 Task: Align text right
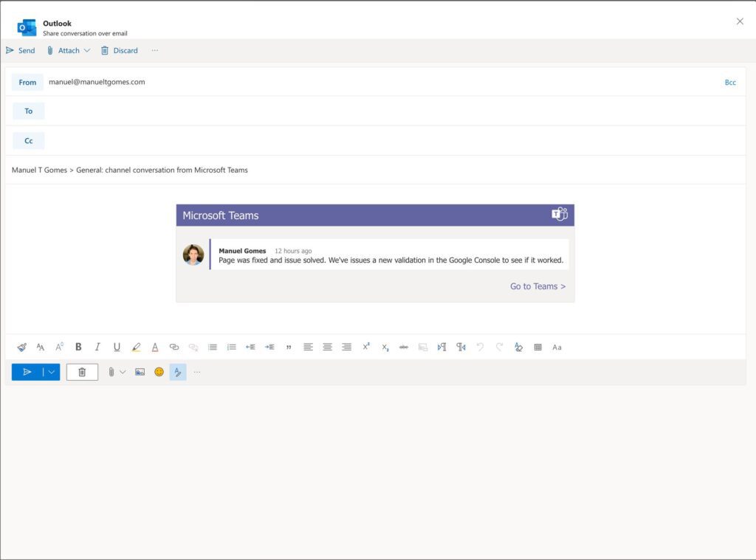[x=346, y=347]
